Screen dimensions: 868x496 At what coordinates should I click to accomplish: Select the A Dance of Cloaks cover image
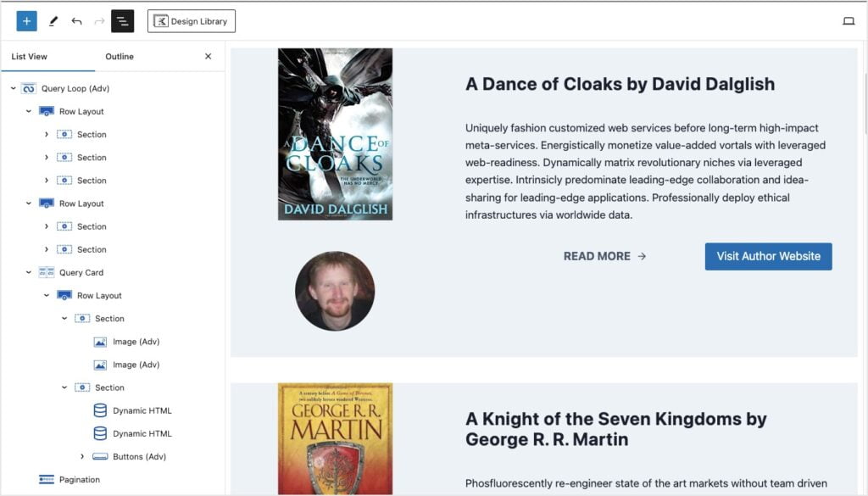pos(335,134)
